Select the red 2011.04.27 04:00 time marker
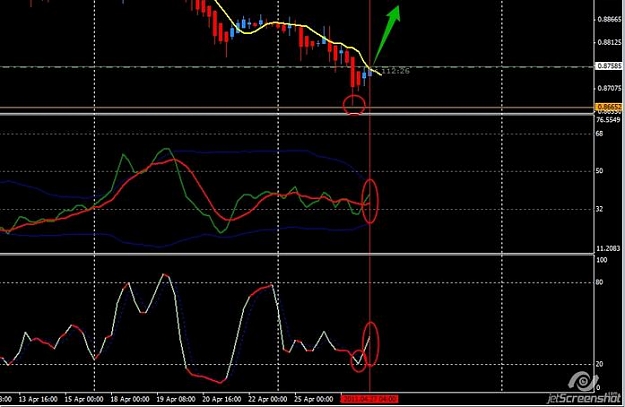 (369, 399)
